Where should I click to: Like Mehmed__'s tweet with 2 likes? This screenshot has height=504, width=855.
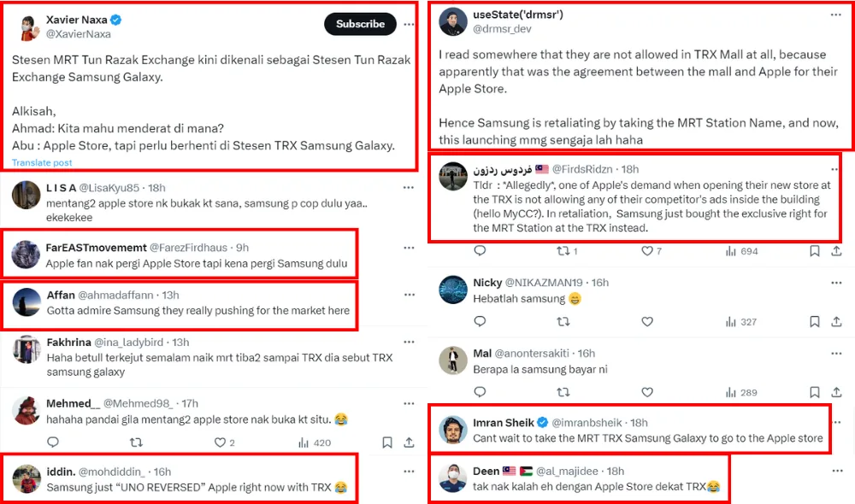tap(220, 442)
